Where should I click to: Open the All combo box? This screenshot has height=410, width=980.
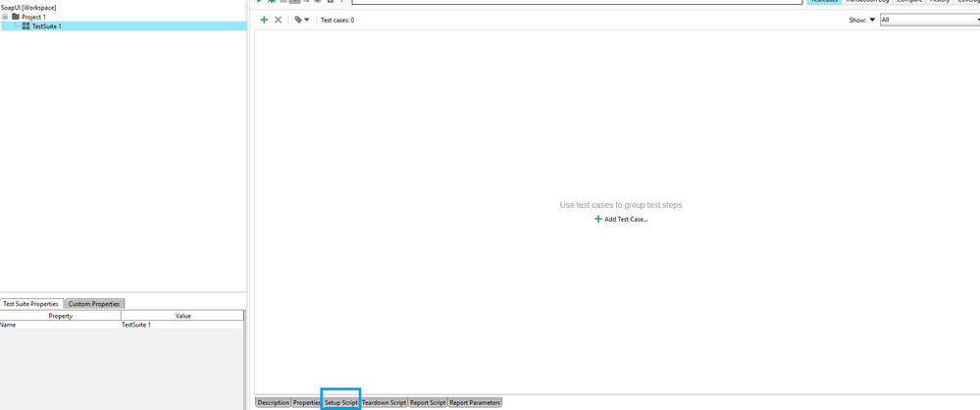pyautogui.click(x=929, y=20)
